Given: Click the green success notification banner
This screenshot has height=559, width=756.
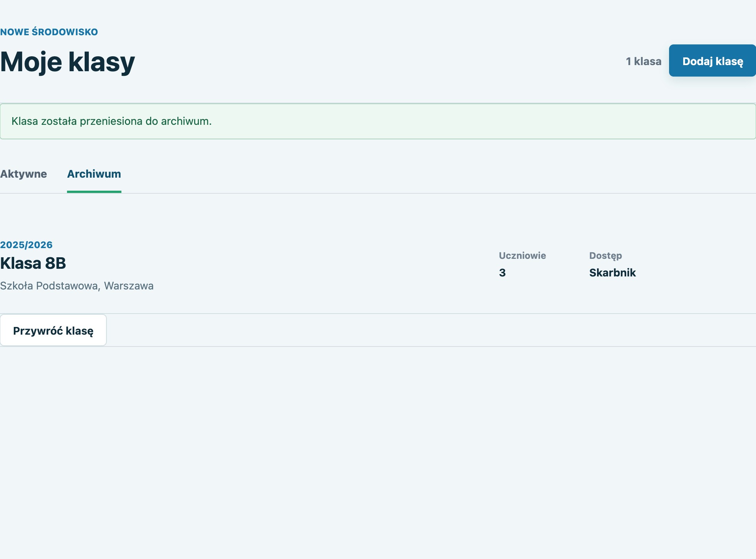Looking at the screenshot, I should tap(378, 121).
